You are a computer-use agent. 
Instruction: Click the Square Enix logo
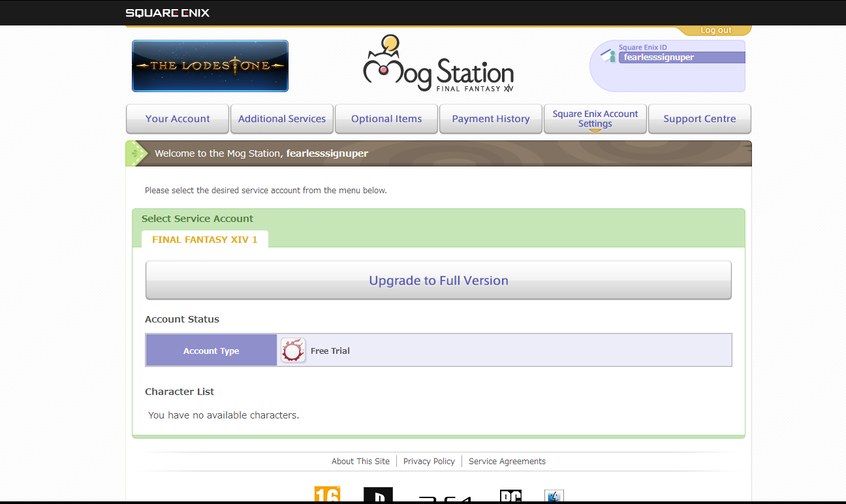pos(167,12)
